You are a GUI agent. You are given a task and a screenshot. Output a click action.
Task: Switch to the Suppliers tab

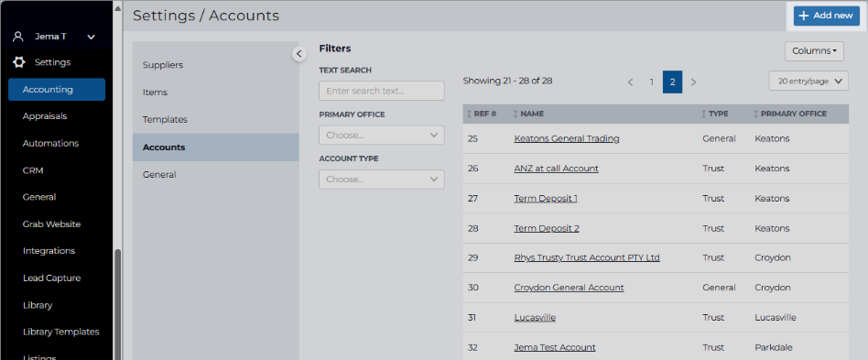163,65
